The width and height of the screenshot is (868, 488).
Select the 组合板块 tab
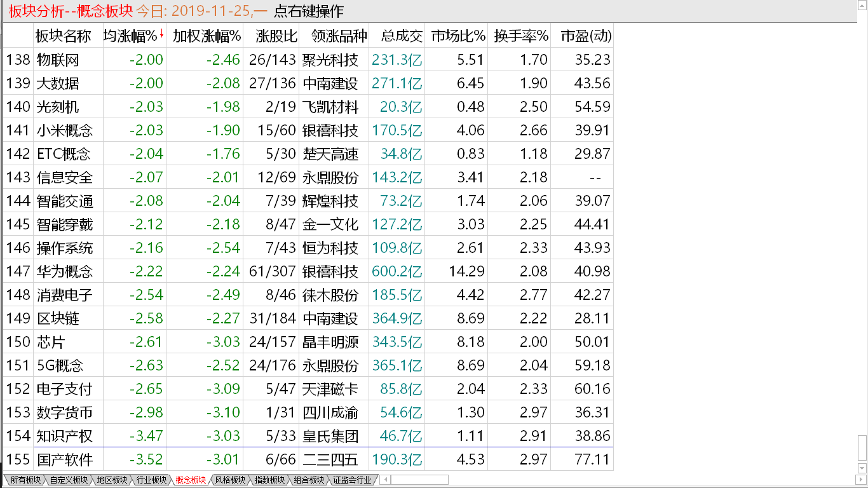[309, 480]
